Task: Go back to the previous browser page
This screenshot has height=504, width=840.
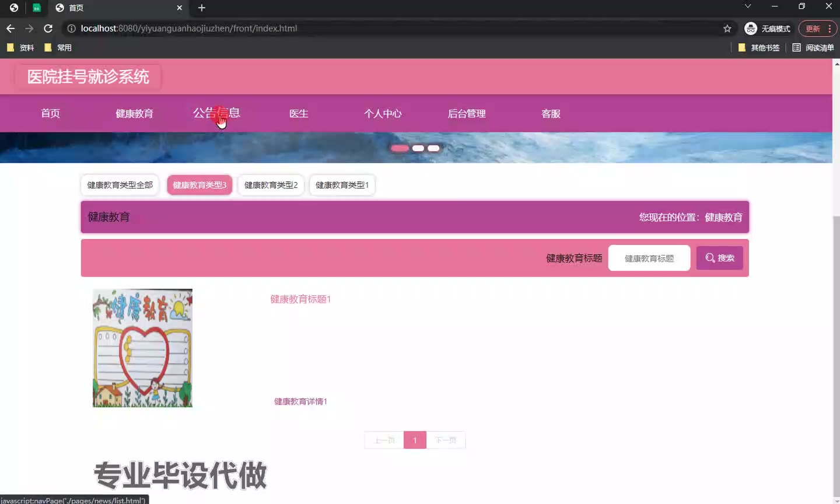Action: point(10,28)
